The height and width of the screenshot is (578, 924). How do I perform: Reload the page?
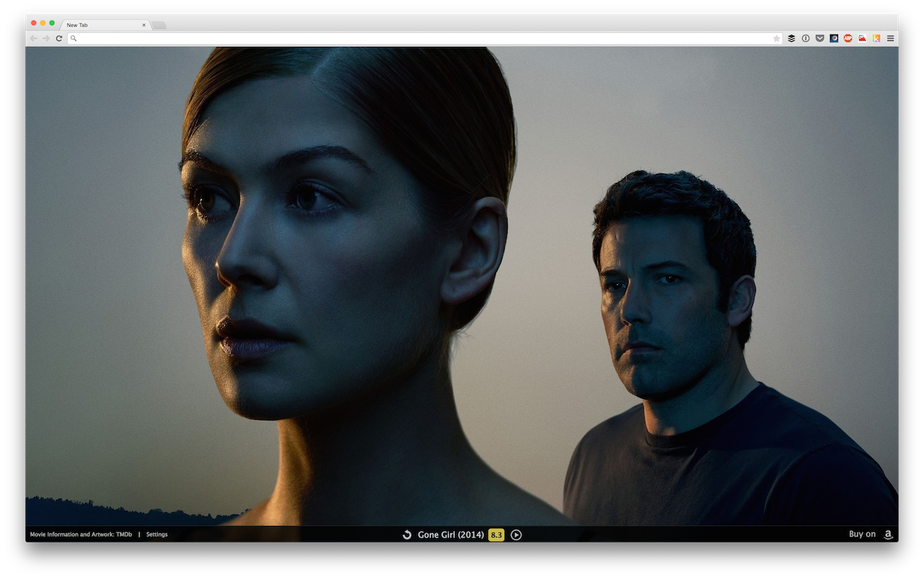[x=59, y=38]
